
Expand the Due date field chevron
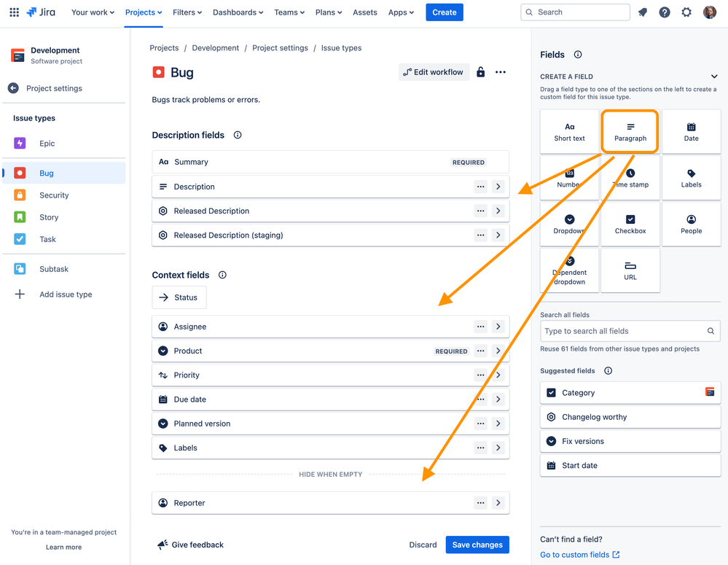point(498,399)
